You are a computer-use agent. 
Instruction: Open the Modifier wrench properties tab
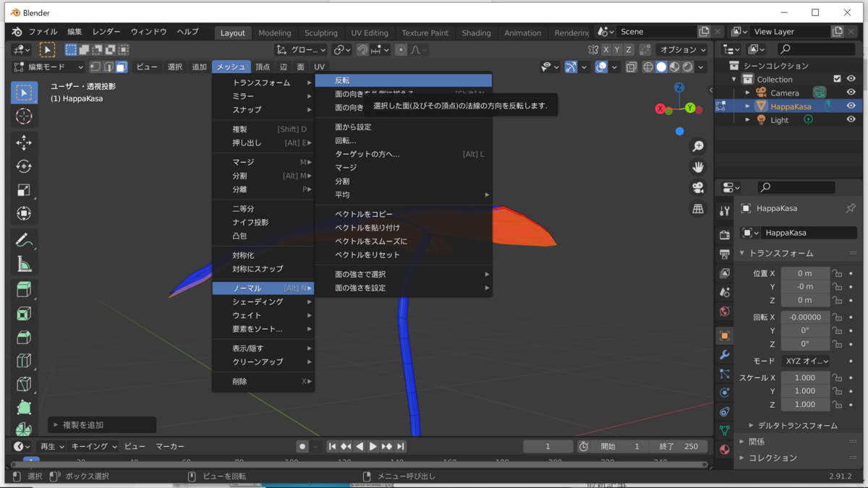pyautogui.click(x=725, y=355)
